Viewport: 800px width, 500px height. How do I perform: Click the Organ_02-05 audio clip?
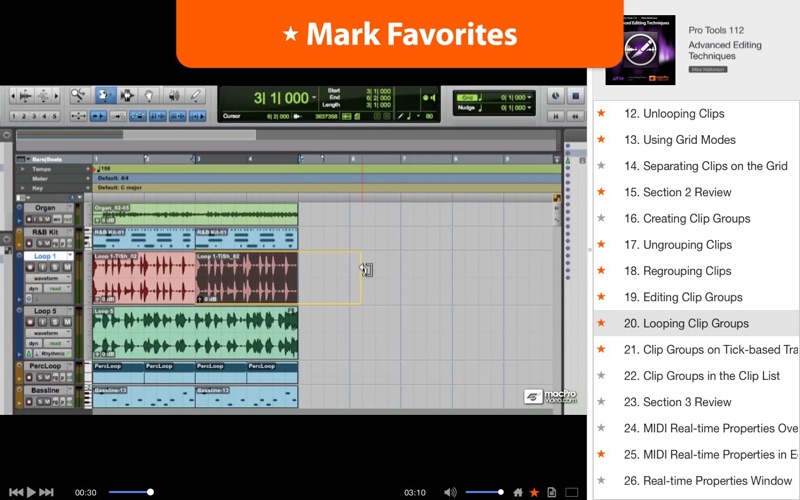[x=195, y=215]
